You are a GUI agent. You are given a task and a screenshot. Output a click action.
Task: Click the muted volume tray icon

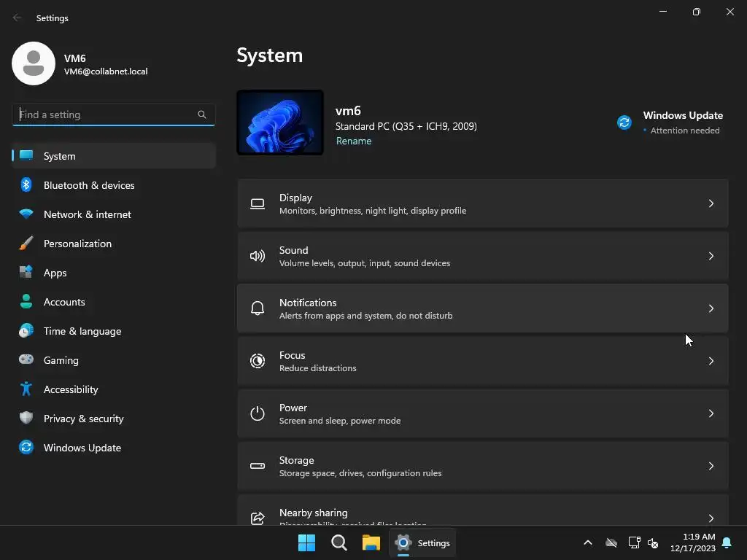coord(653,542)
